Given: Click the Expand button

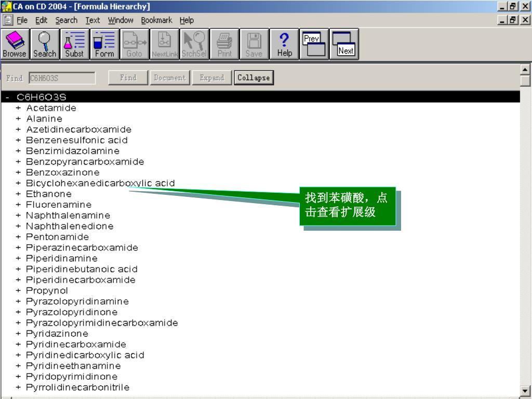Looking at the screenshot, I should tap(212, 78).
